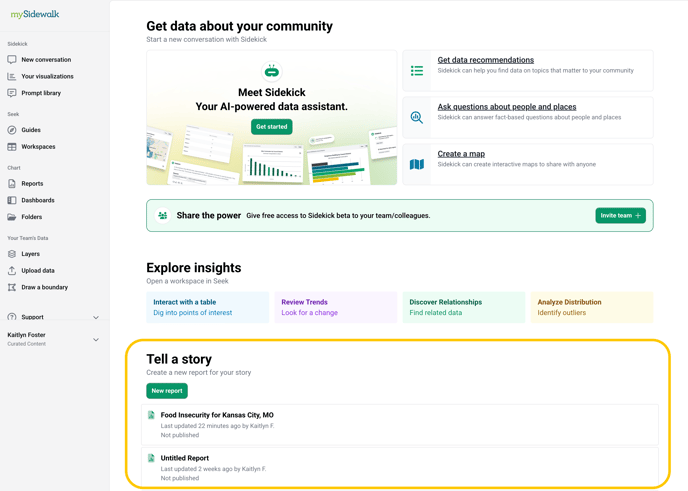
Task: Open New conversation in sidebar
Action: [46, 60]
